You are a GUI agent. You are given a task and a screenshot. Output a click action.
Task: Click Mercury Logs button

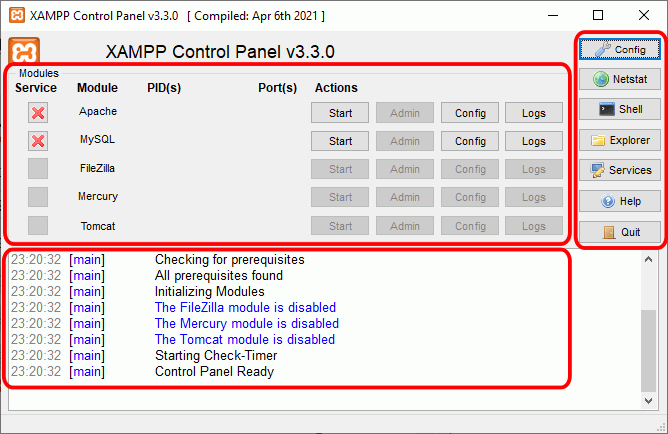pyautogui.click(x=534, y=197)
